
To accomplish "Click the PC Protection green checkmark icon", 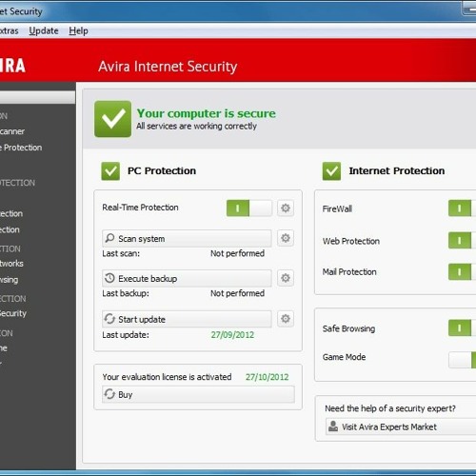I will coord(110,171).
